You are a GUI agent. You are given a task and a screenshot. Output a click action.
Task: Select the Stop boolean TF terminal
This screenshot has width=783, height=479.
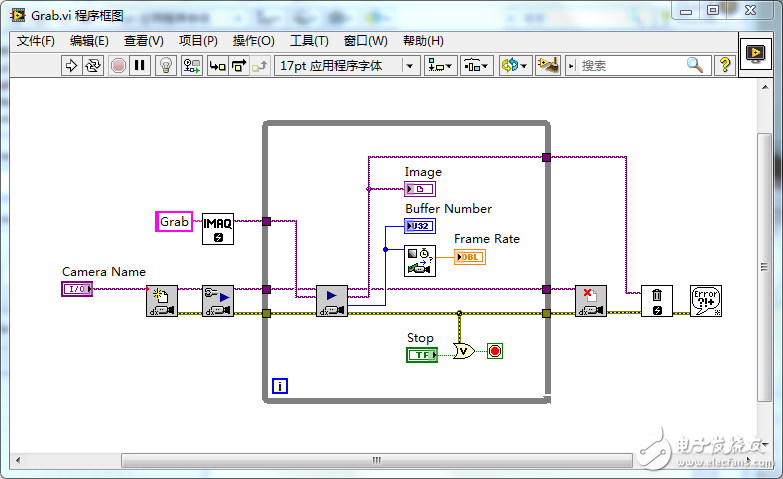422,355
